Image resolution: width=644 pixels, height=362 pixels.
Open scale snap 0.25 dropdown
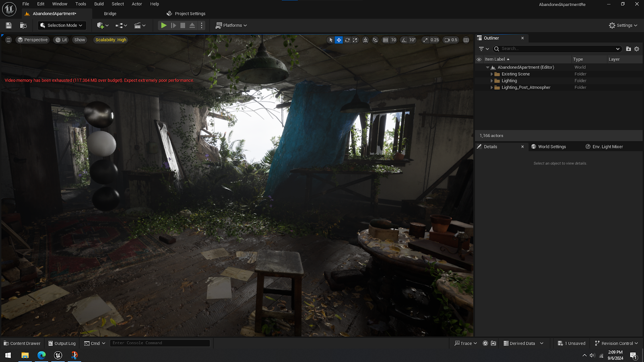pyautogui.click(x=435, y=40)
